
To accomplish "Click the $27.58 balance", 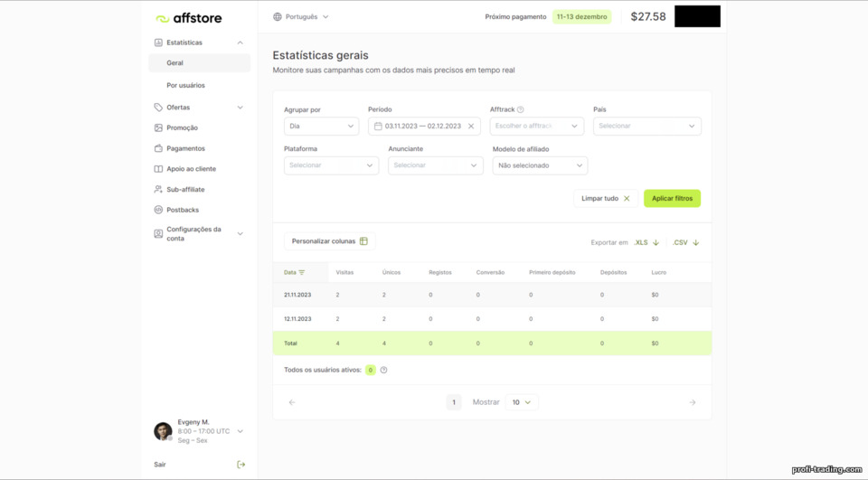I will (648, 16).
